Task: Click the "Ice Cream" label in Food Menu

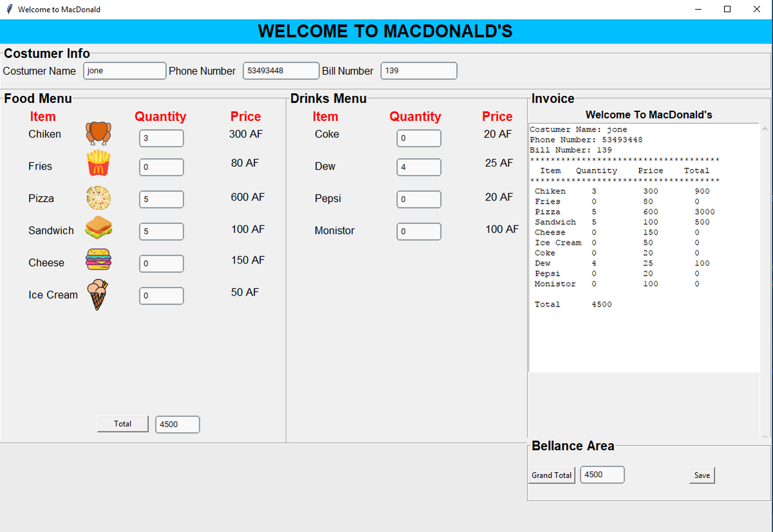Action: tap(53, 295)
